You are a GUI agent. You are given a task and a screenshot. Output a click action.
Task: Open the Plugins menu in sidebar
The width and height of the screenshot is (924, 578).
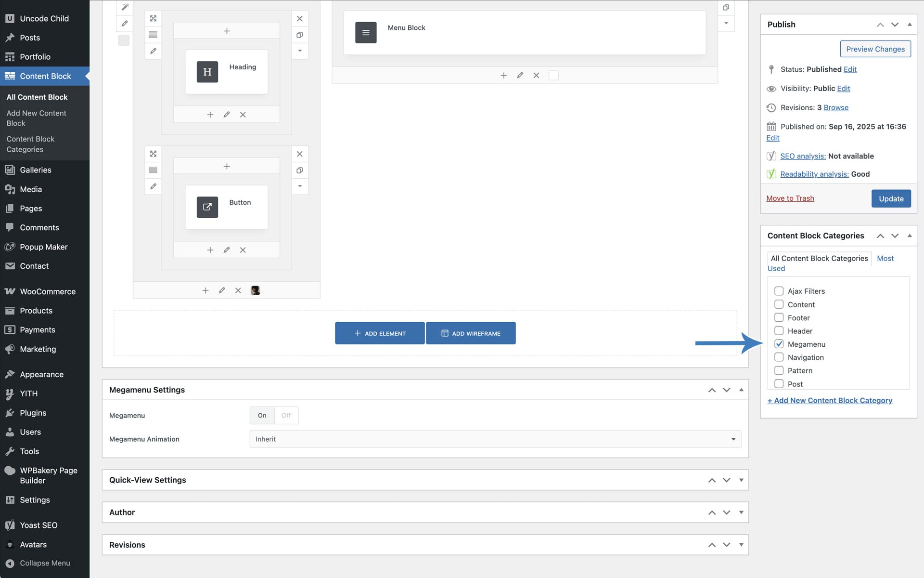(x=33, y=413)
